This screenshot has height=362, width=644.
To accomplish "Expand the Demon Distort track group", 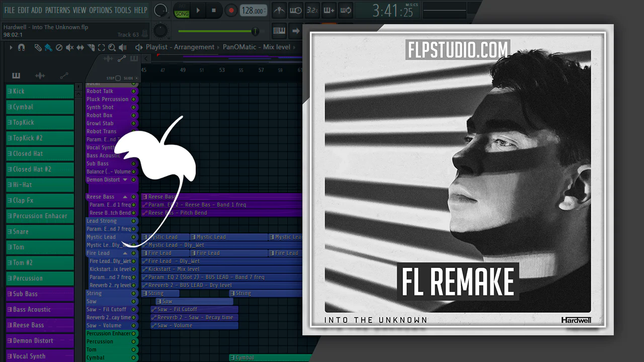I will pos(125,180).
